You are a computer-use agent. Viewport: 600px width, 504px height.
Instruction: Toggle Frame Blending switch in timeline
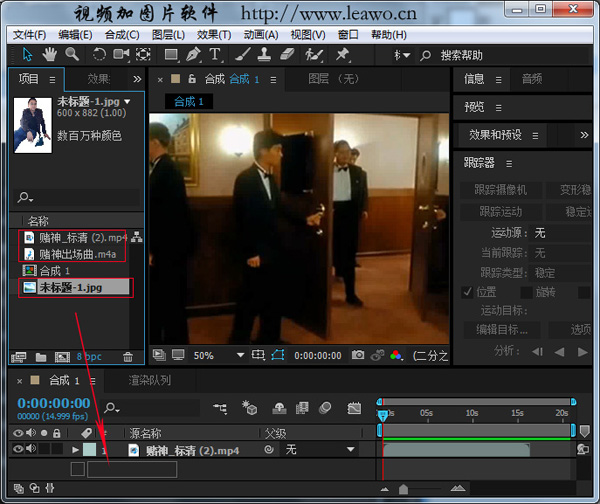[x=302, y=408]
